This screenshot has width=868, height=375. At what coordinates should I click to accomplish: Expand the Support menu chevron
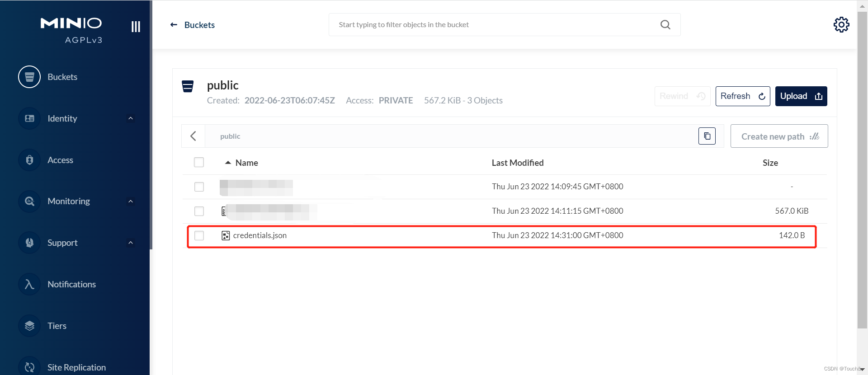[131, 243]
